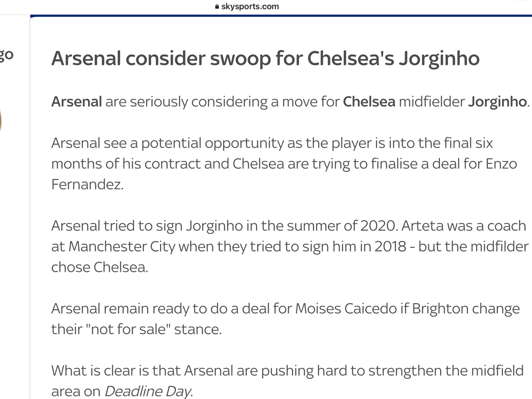Click the paragraph mentioning Enzo Fernandez
532x399 pixels.
point(284,164)
